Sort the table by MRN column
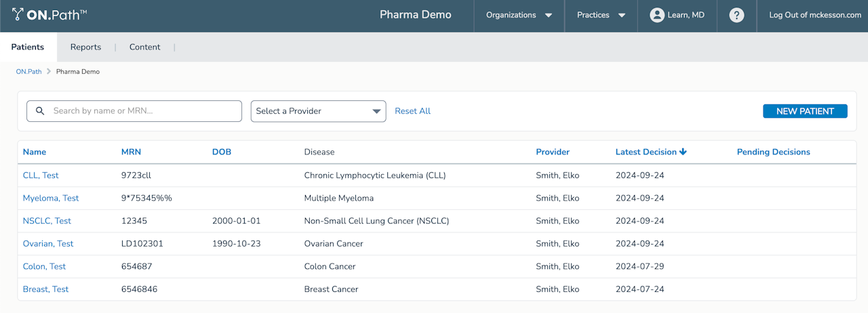 (x=131, y=152)
